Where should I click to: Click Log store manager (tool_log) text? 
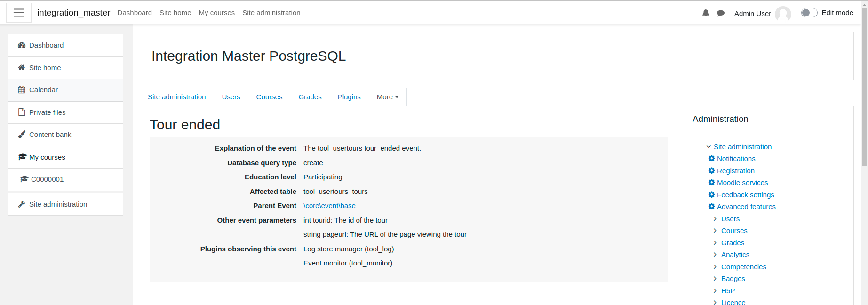pyautogui.click(x=349, y=249)
